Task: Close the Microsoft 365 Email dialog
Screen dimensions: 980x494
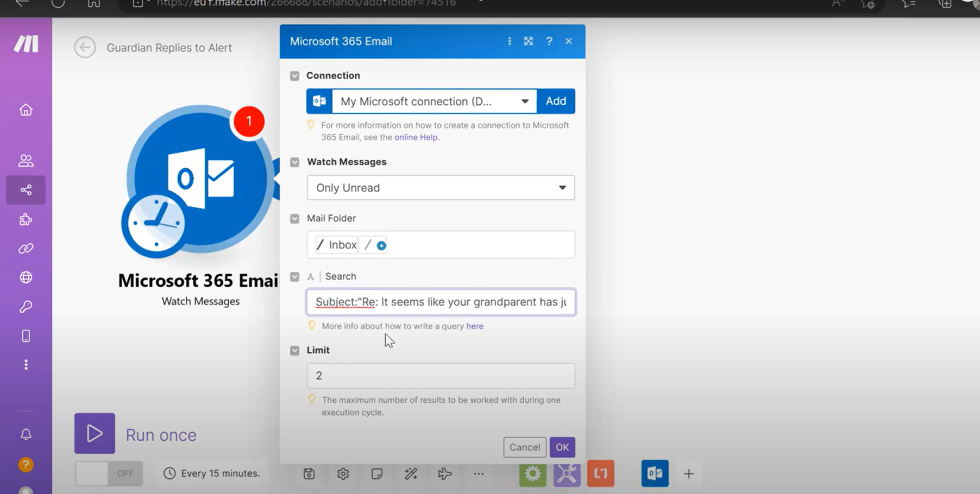Action: click(569, 41)
